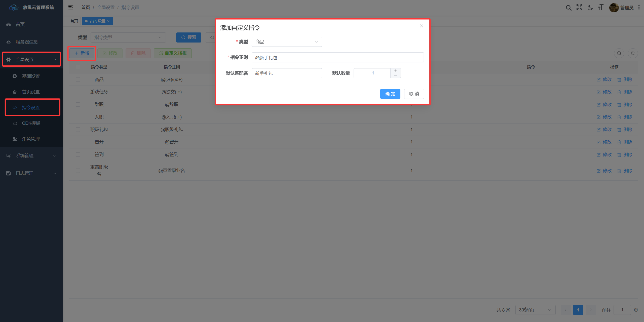This screenshot has width=644, height=322.
Task: Click 修改 for the 游戏任务 row
Action: point(604,92)
